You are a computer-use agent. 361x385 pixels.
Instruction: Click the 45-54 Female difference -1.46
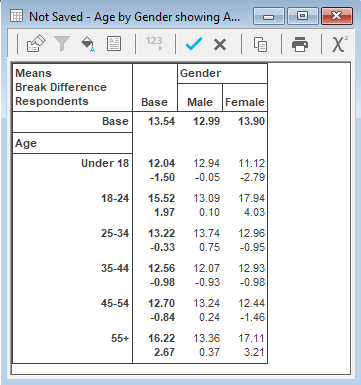252,317
